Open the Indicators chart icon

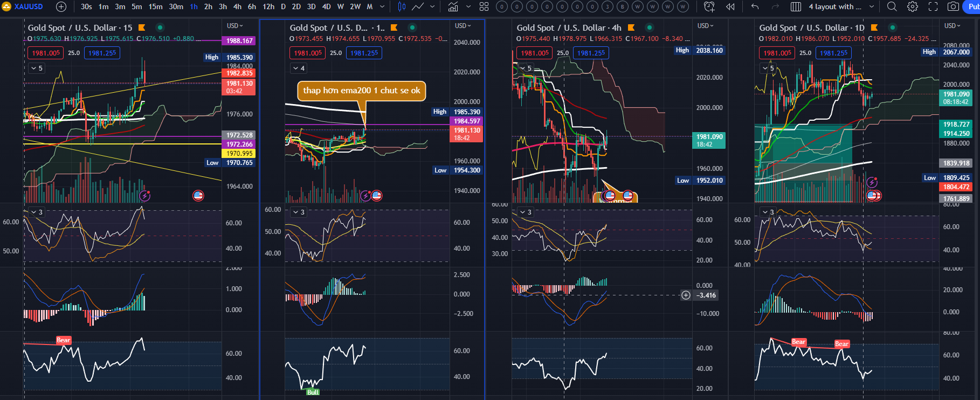coord(453,6)
